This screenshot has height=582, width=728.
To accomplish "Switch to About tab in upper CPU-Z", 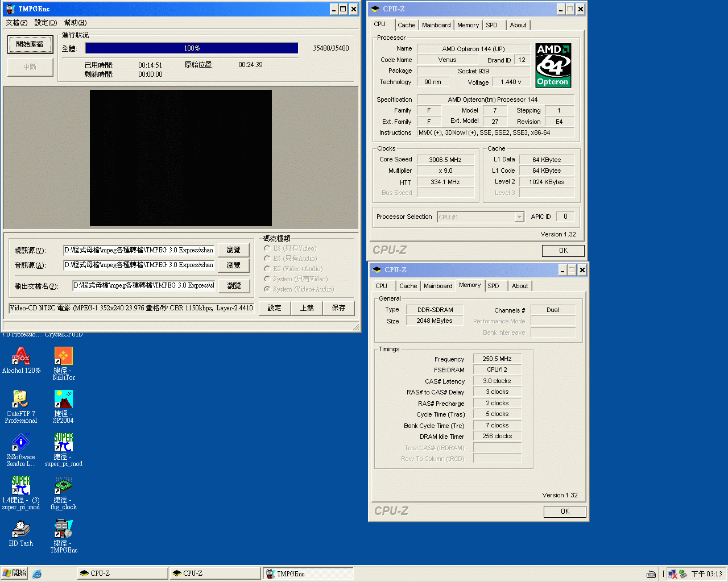I will [x=518, y=25].
